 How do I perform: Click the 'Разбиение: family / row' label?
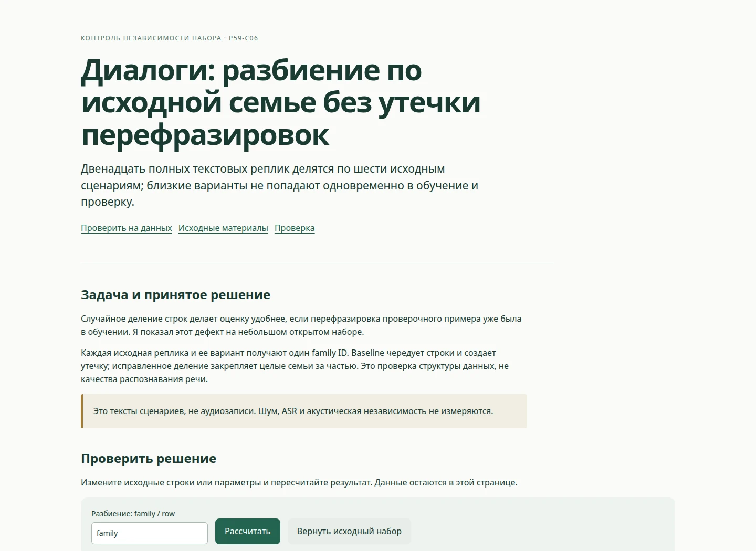133,514
